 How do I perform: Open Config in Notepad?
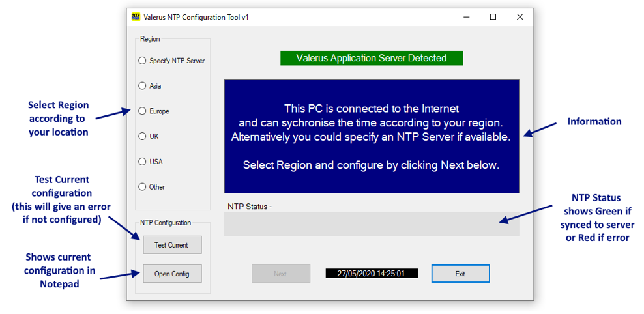coord(172,274)
